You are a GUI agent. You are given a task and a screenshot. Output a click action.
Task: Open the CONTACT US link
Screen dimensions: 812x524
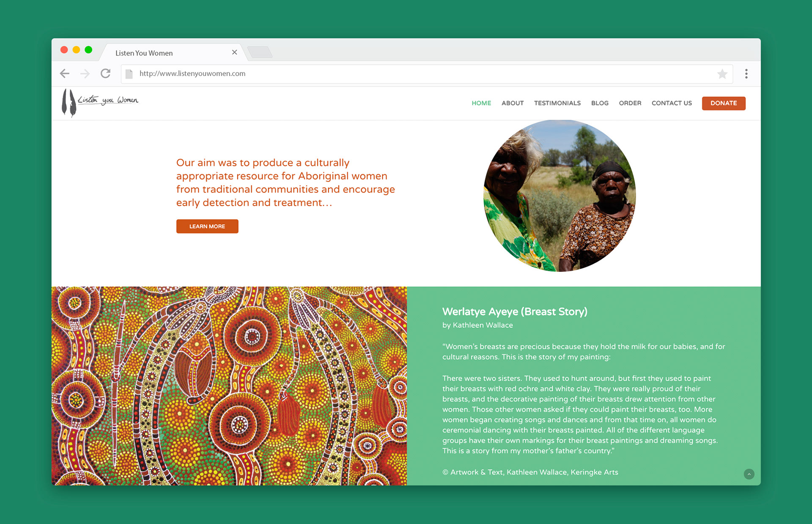pyautogui.click(x=672, y=103)
